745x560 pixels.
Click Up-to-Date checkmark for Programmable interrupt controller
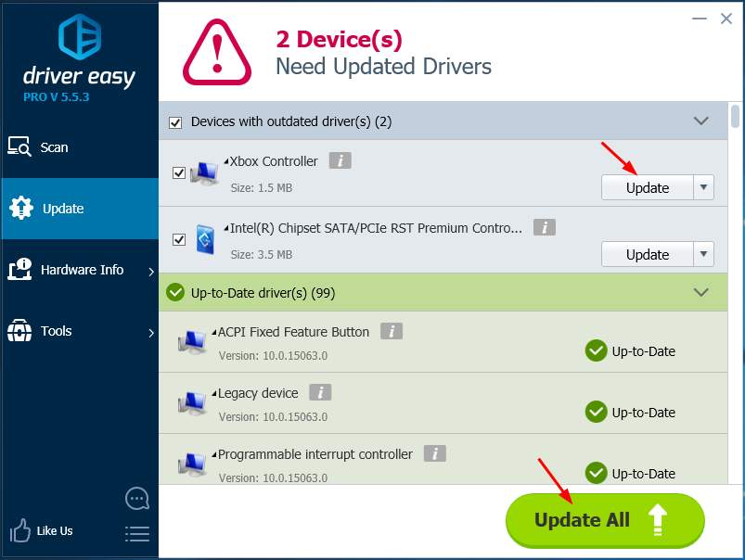coord(596,473)
